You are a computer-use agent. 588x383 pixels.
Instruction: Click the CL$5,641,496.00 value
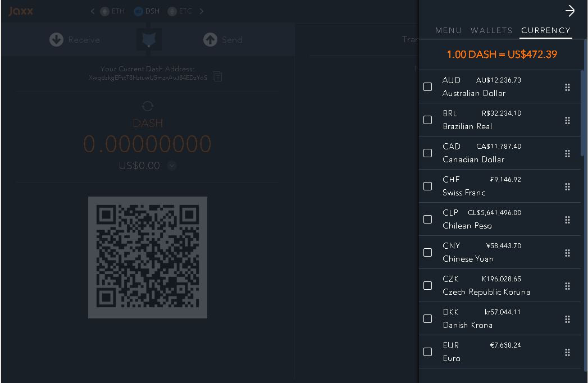tap(495, 213)
